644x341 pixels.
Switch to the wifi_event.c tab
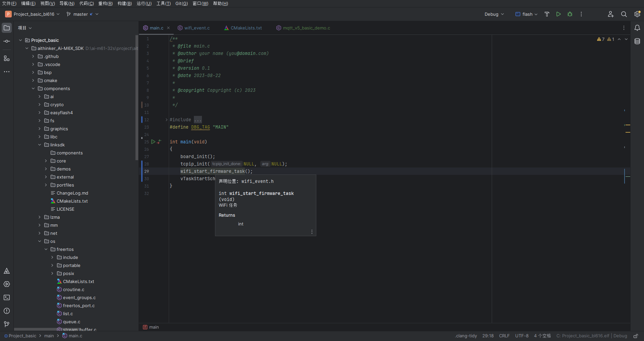pyautogui.click(x=194, y=28)
